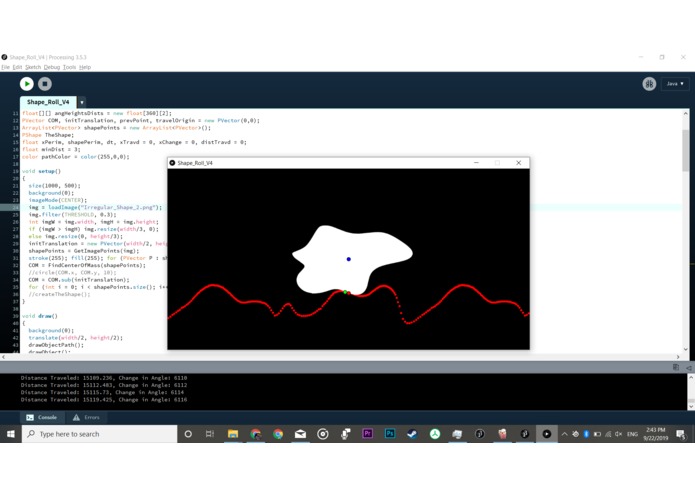Screen dimensions: 695x494
Task: Click the vertical scrollbar of the code editor
Action: coord(686,151)
